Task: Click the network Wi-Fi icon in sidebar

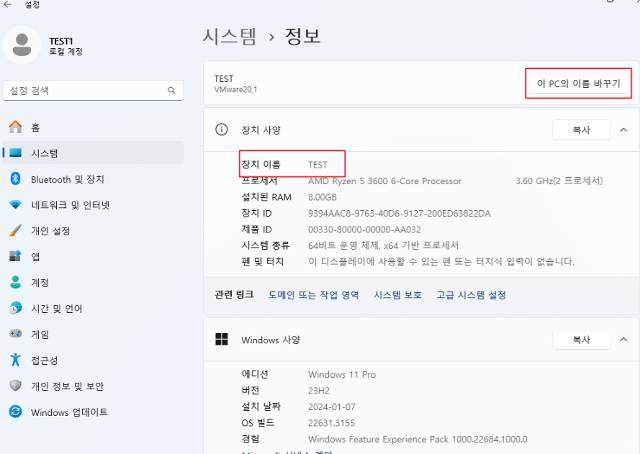Action: pos(16,205)
